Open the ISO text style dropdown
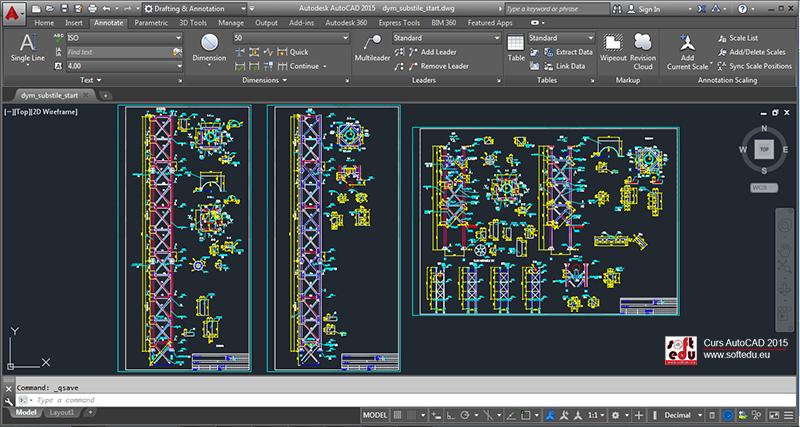Viewport: 800px width, 427px height. (124, 38)
